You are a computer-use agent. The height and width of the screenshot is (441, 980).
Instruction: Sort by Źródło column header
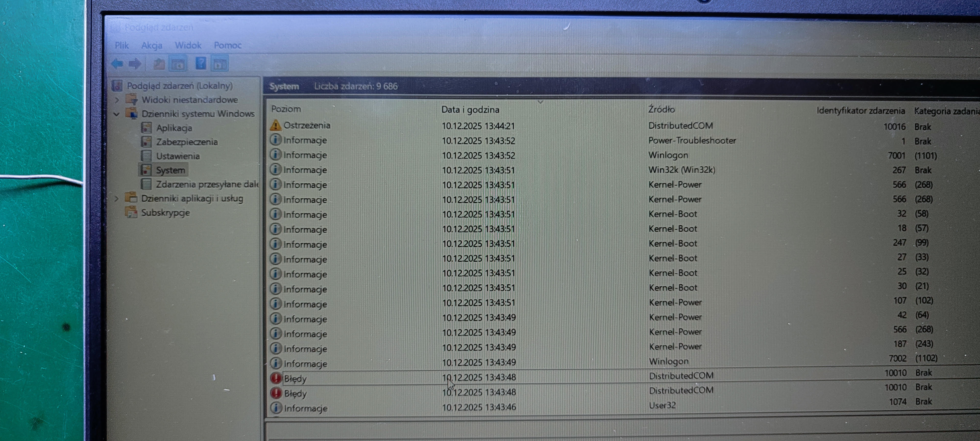pyautogui.click(x=661, y=109)
